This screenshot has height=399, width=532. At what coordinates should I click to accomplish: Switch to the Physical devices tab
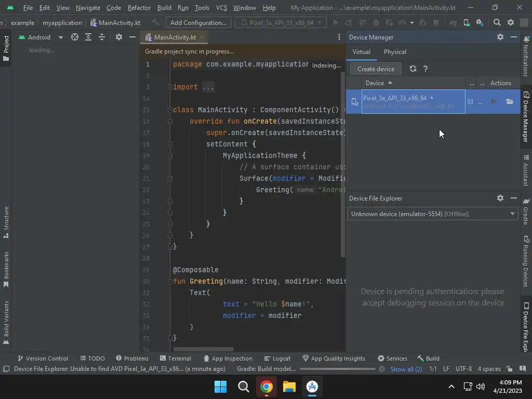click(x=395, y=52)
